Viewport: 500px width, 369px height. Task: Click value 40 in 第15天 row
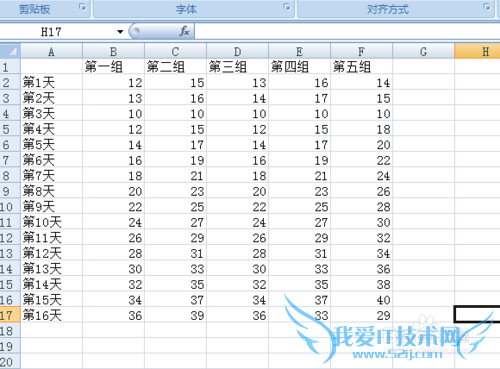[361, 300]
